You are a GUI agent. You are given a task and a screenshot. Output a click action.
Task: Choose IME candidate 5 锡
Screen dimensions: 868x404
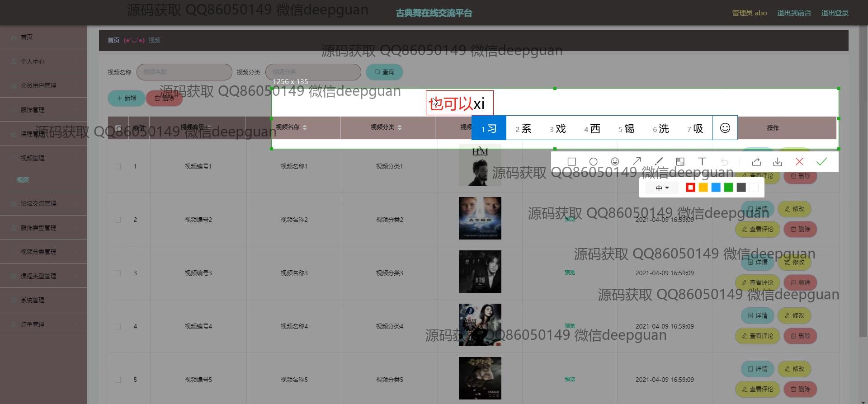[x=627, y=129]
